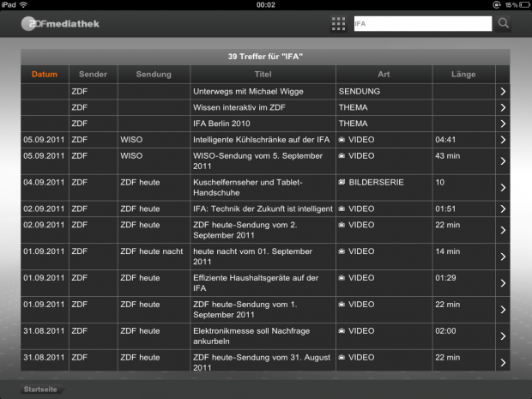The width and height of the screenshot is (532, 399).
Task: Select title IFA: Technik der Zukunft ist intelligent
Action: click(263, 209)
